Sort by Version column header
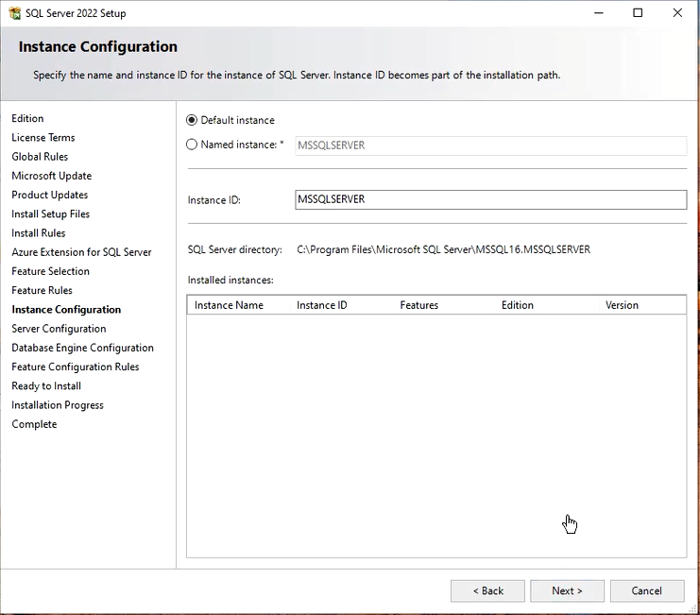 click(642, 305)
